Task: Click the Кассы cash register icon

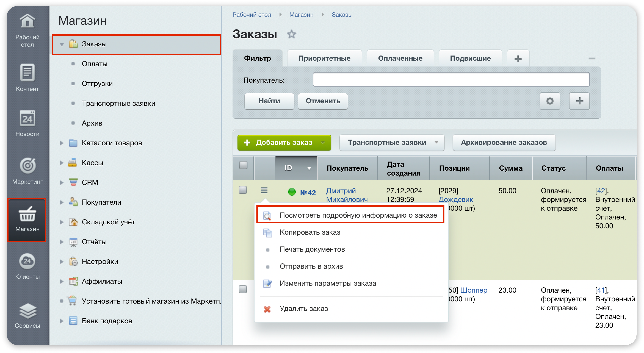Action: tap(73, 163)
